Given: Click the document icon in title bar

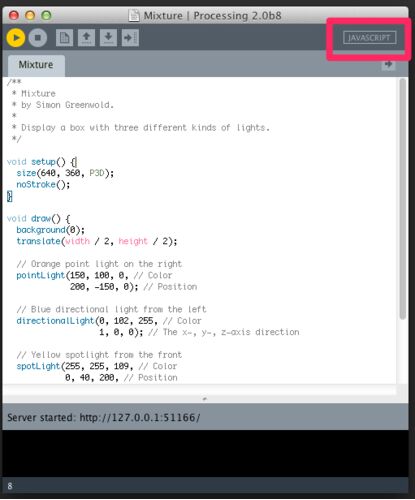Looking at the screenshot, I should 134,16.
